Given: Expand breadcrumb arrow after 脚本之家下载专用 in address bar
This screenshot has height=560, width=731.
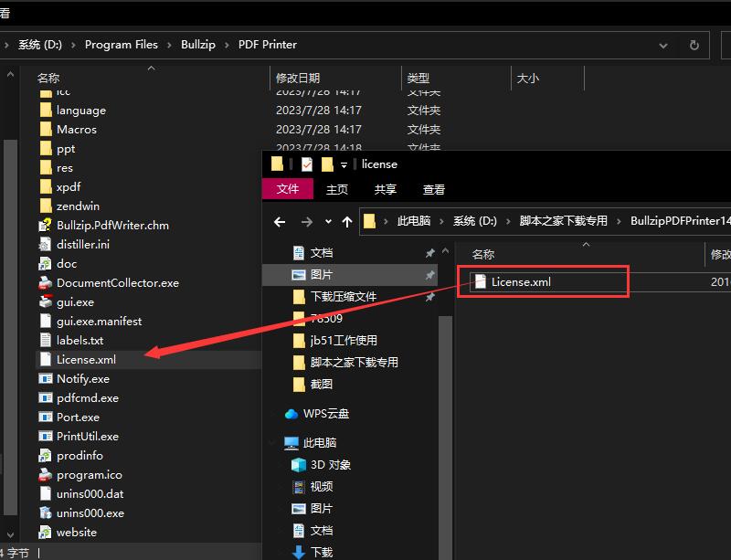Looking at the screenshot, I should point(619,221).
